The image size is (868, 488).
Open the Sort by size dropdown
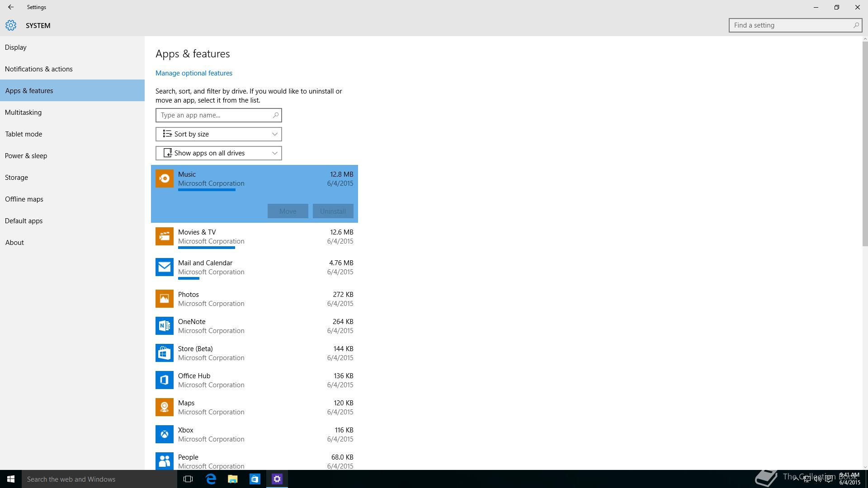click(219, 134)
